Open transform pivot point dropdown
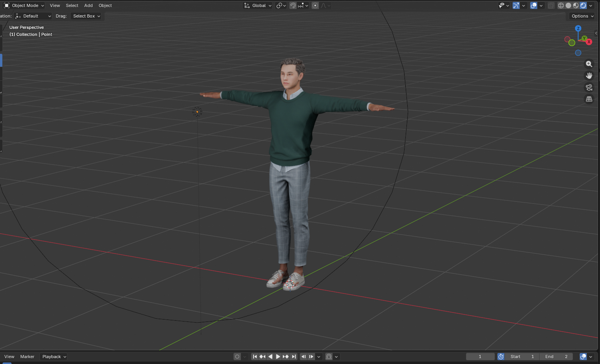 pos(281,6)
